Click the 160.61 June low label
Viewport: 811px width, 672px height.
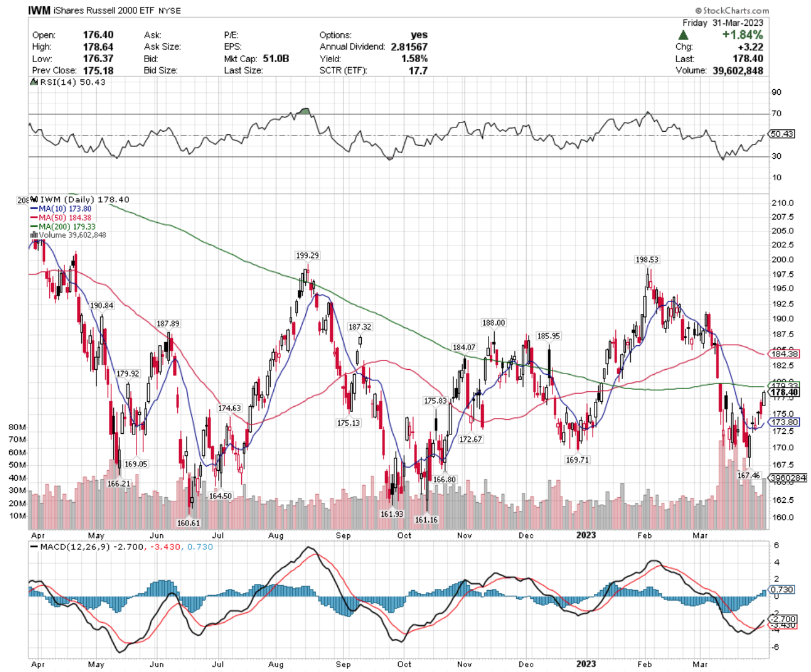pos(189,523)
